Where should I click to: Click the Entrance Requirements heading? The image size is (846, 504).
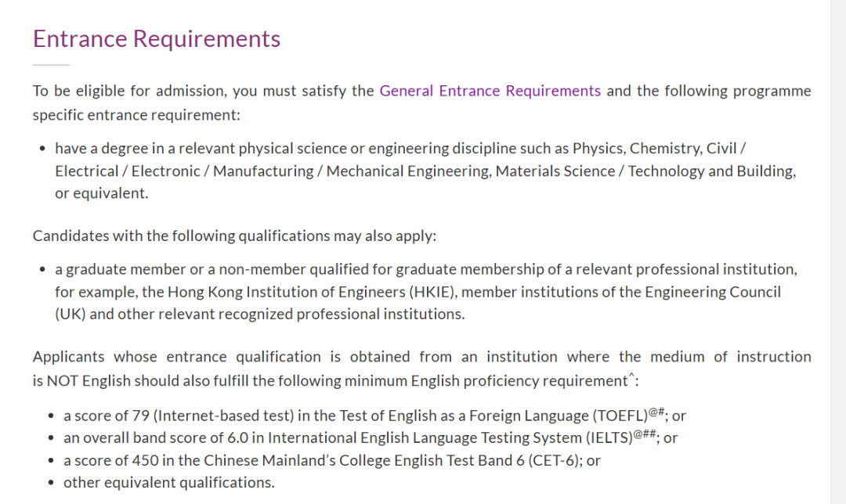coord(156,39)
